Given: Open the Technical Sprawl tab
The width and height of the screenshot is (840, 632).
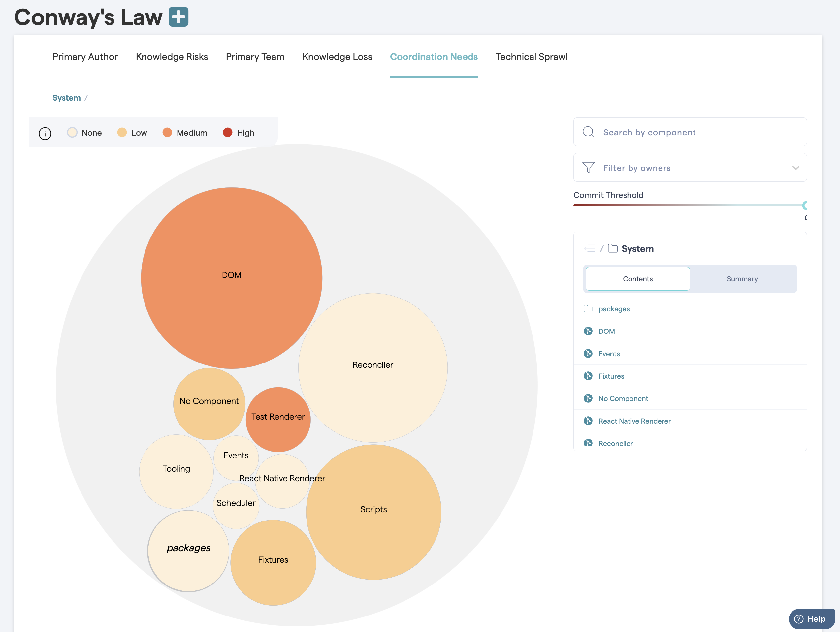Looking at the screenshot, I should point(531,57).
